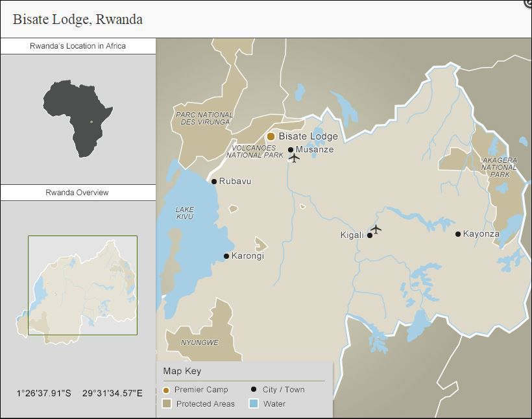Click the Kayonza label
The image size is (532, 419).
[481, 233]
